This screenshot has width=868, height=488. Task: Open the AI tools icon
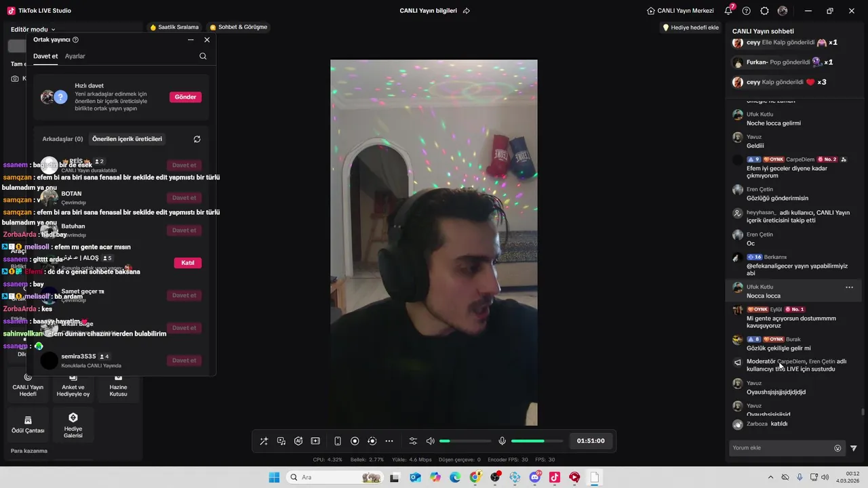click(x=298, y=441)
